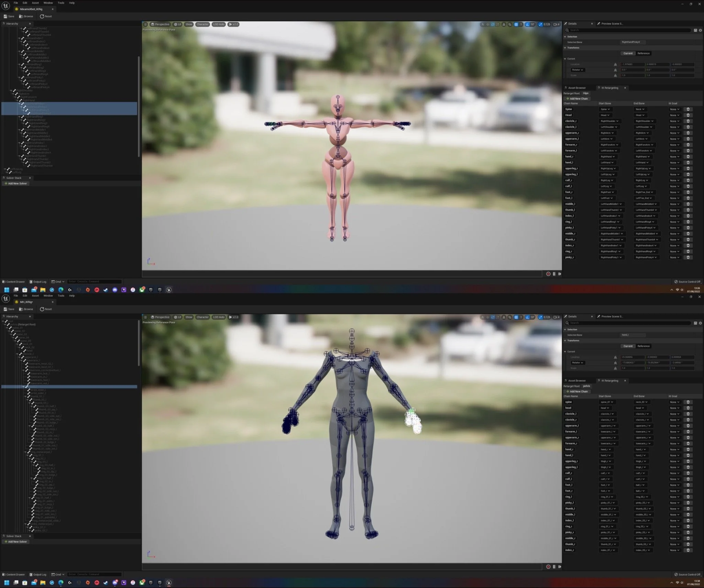Delete the Spine chain in MixamoXbot_IKRig
The image size is (704, 588).
[x=688, y=109]
